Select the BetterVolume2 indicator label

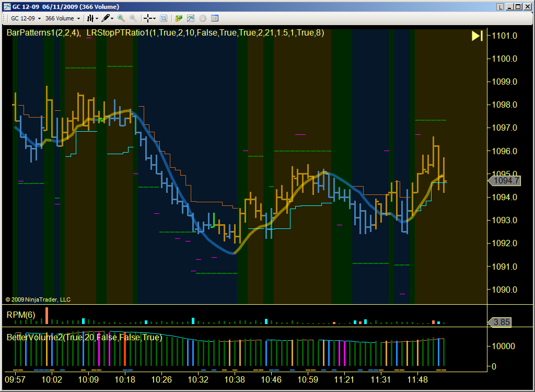84,337
